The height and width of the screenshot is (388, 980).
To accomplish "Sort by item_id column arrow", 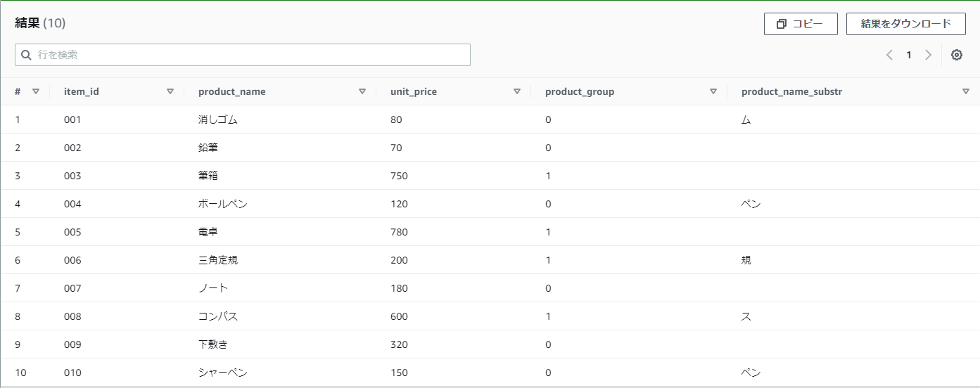I will pos(170,91).
